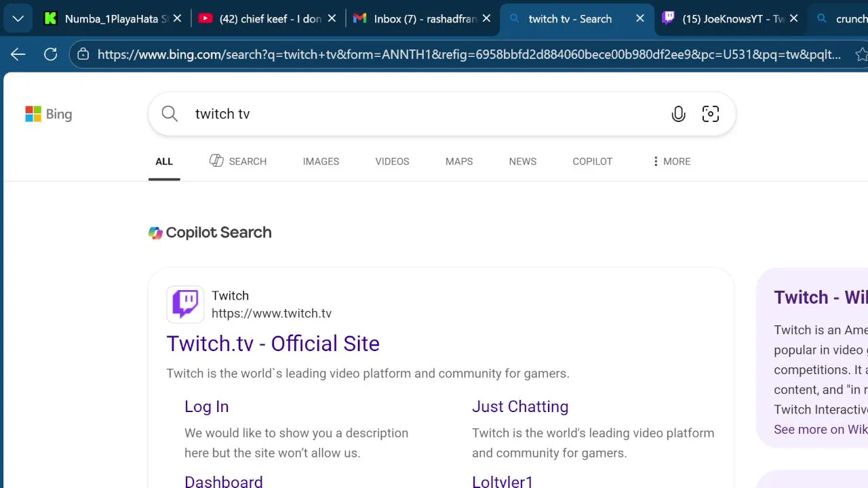
Task: Select the ALL results tab
Action: click(164, 161)
